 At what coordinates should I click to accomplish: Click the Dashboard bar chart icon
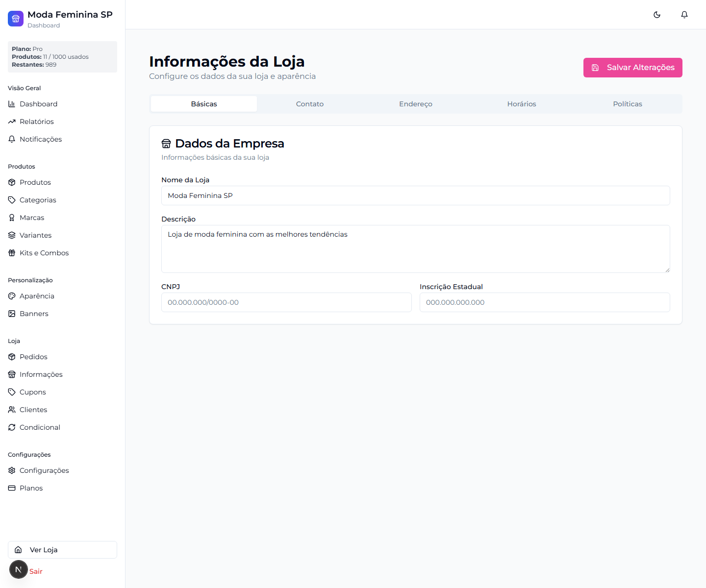[12, 104]
